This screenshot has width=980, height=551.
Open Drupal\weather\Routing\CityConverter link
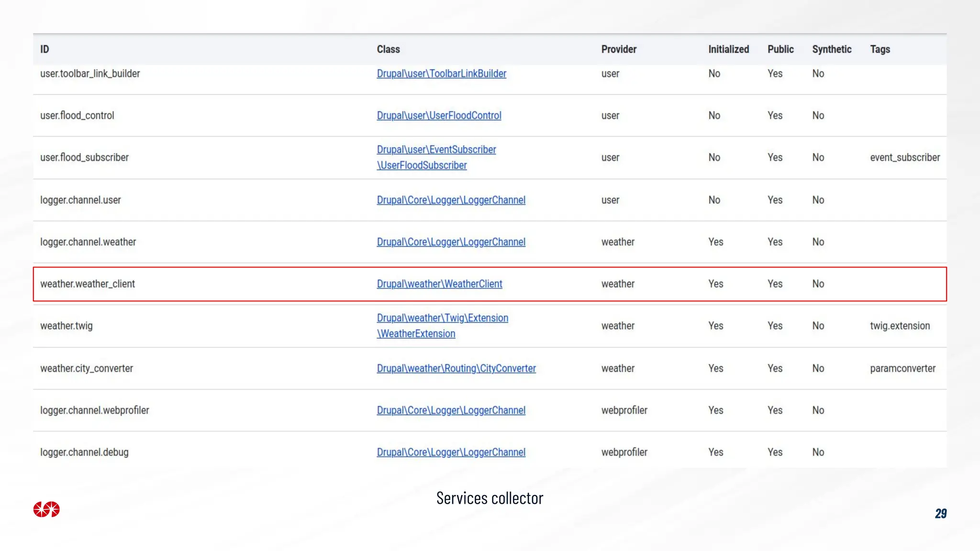456,369
